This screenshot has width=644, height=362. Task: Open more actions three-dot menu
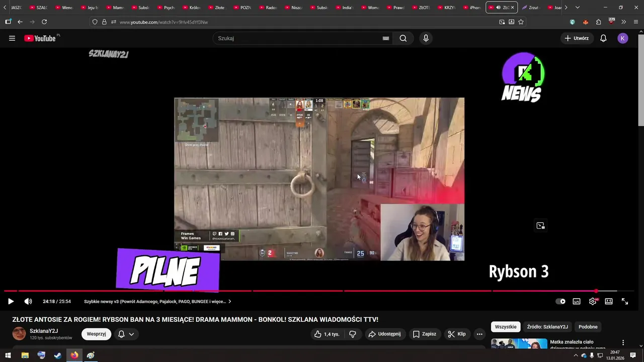[x=479, y=334]
